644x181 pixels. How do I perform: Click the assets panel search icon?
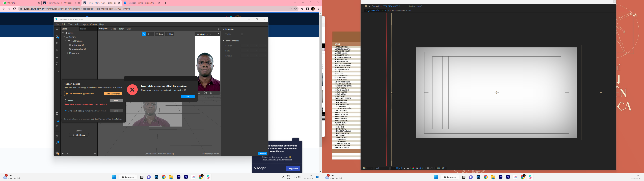click(x=63, y=154)
